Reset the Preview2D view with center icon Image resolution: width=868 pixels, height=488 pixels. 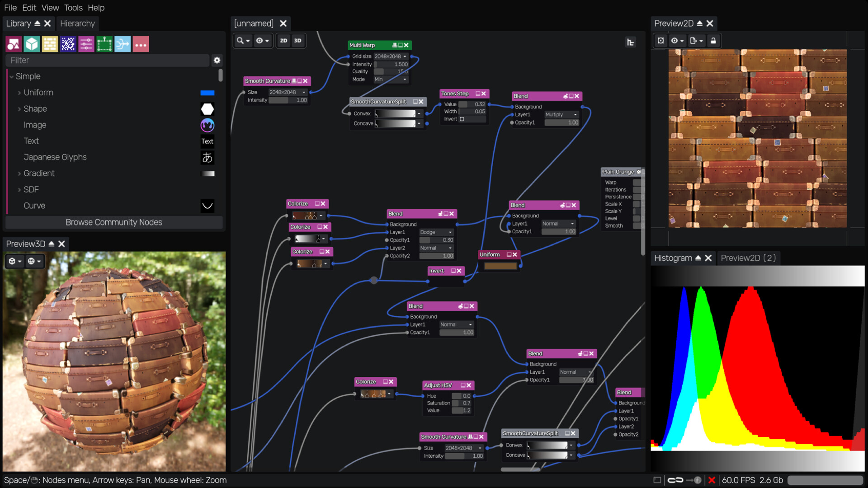click(x=660, y=41)
